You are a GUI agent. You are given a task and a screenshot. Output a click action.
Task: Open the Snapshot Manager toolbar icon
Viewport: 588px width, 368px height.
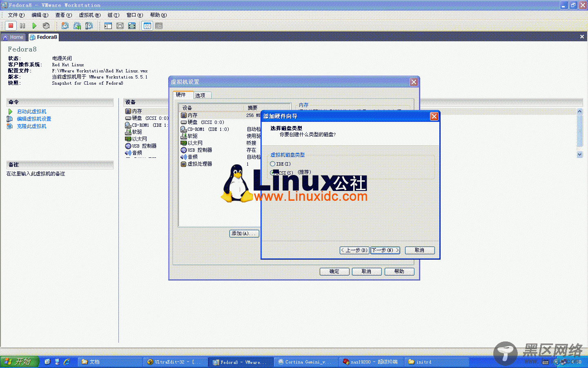coord(89,26)
